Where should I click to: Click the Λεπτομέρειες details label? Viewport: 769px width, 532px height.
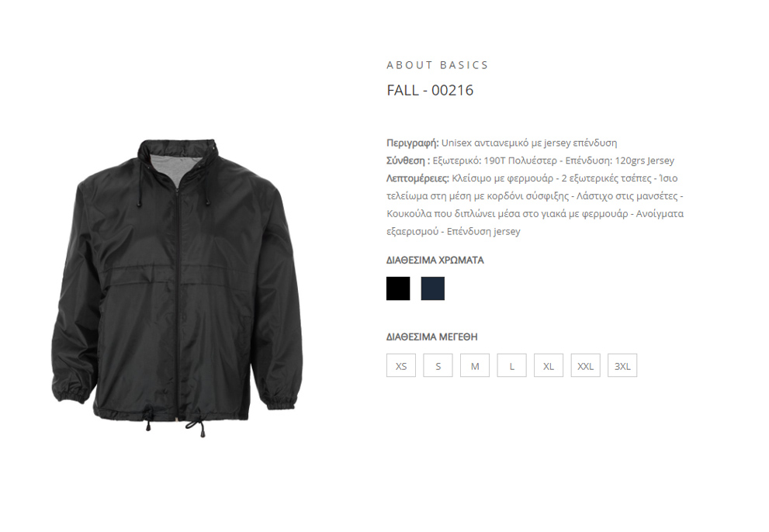coord(417,178)
